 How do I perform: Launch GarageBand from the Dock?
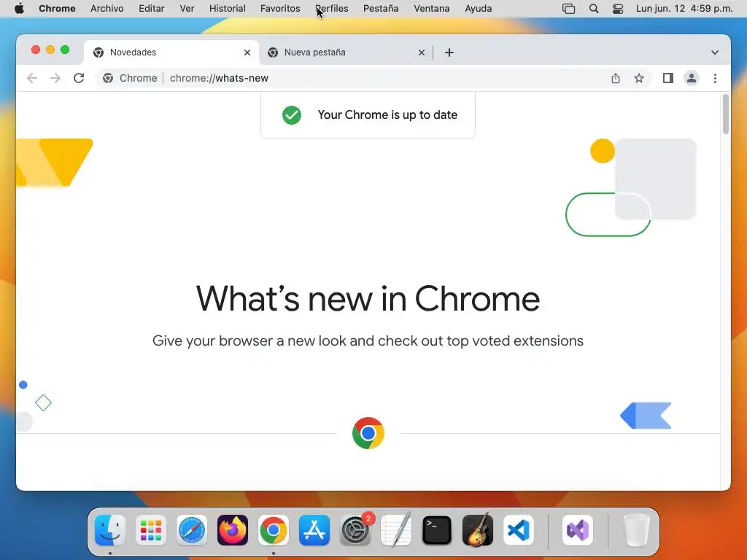(x=477, y=529)
